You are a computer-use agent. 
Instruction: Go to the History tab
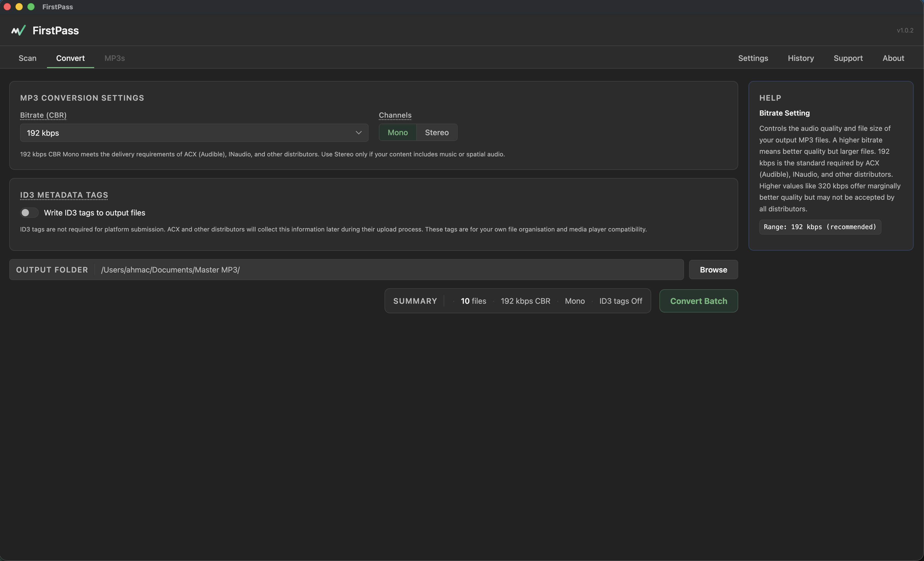click(801, 58)
